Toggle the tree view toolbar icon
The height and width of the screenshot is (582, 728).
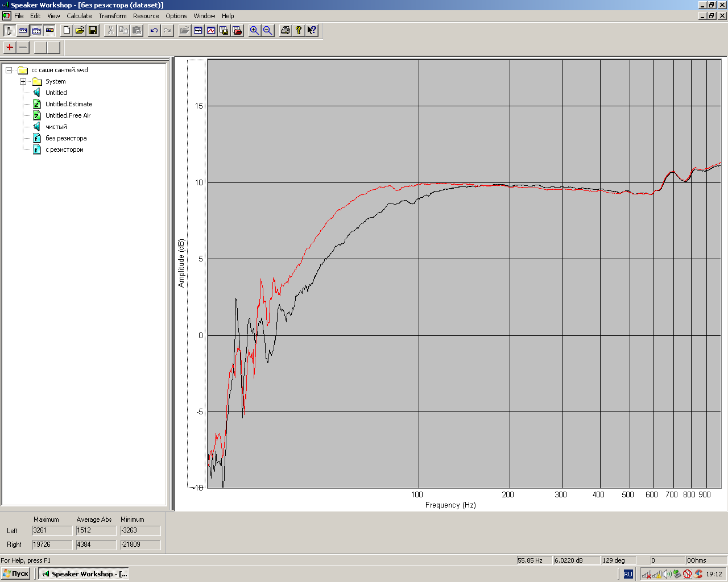(x=9, y=30)
